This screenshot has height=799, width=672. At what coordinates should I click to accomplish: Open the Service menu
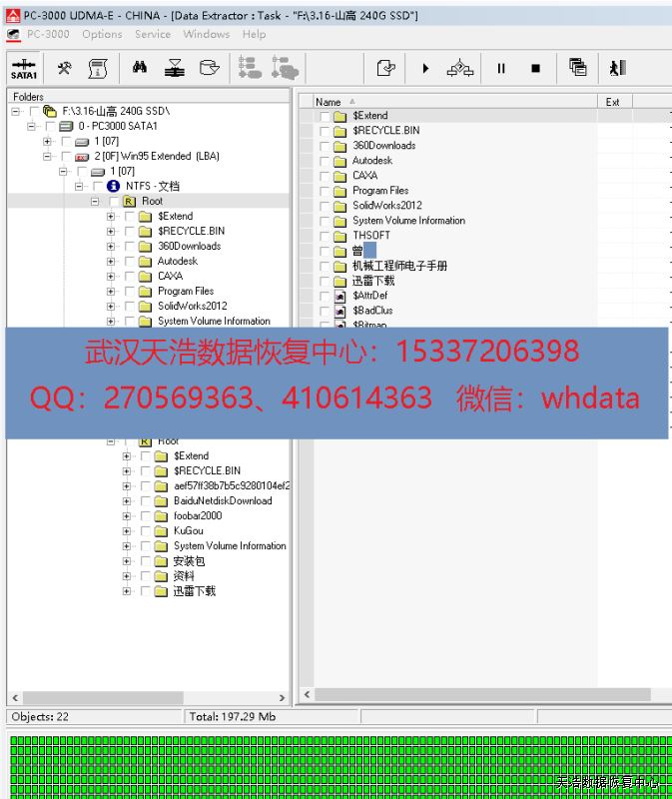pos(153,34)
